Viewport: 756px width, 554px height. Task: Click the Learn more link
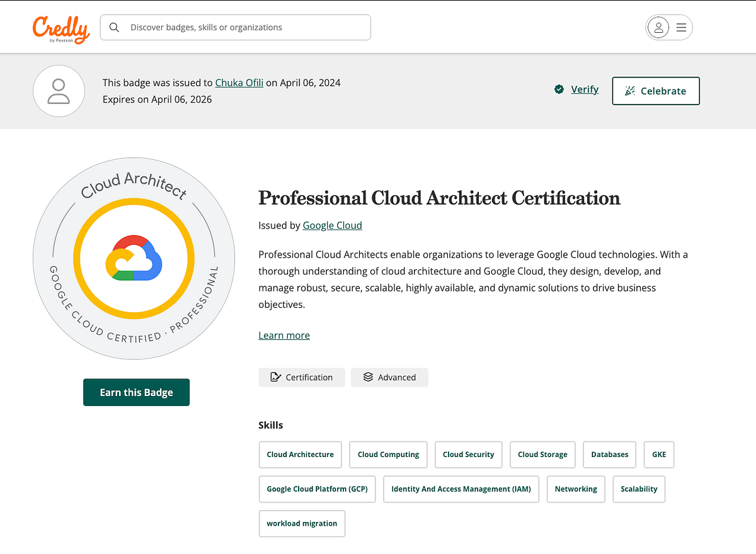click(x=284, y=336)
